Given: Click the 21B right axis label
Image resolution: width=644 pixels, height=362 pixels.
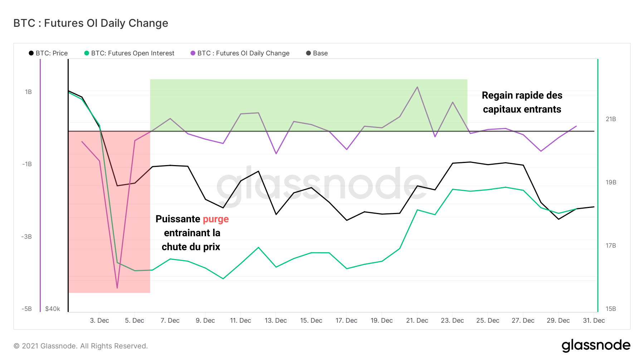Looking at the screenshot, I should (611, 119).
